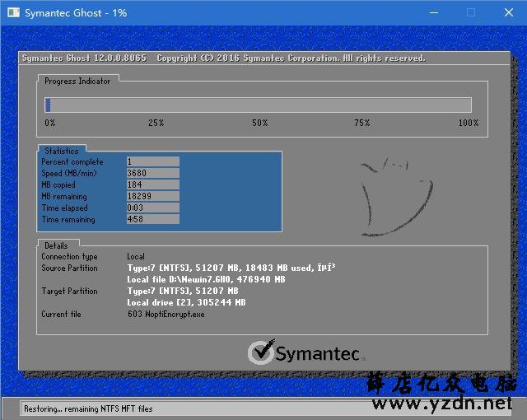
Task: Select the Details panel label
Action: [x=56, y=245]
